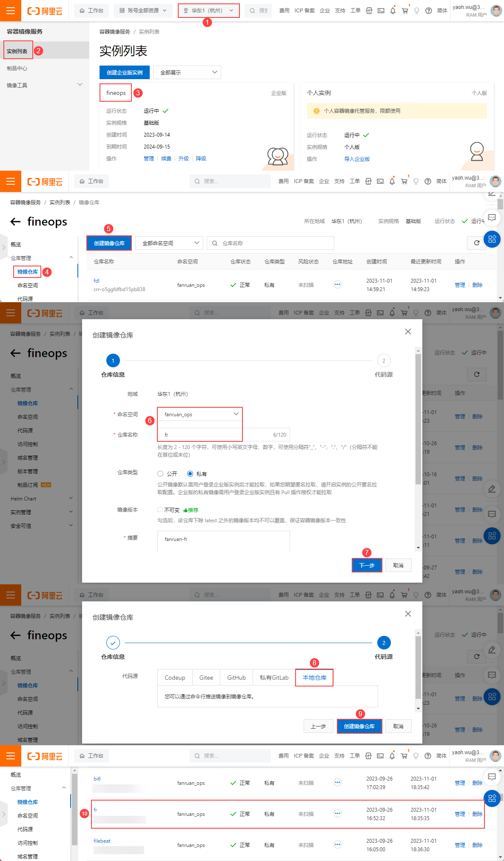Open the shopping cart icon in the 账号全部资源 header row

tap(405, 11)
